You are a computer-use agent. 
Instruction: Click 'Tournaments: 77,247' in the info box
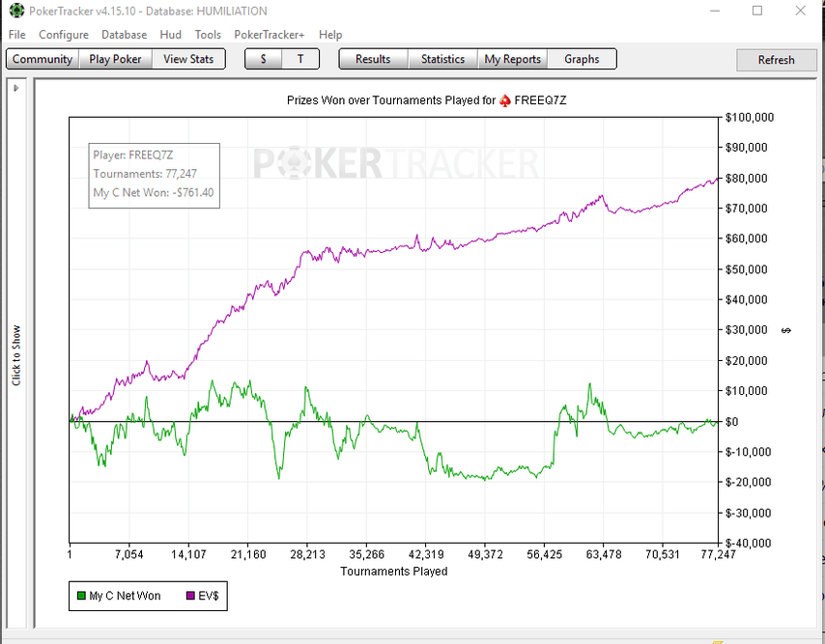pos(145,174)
